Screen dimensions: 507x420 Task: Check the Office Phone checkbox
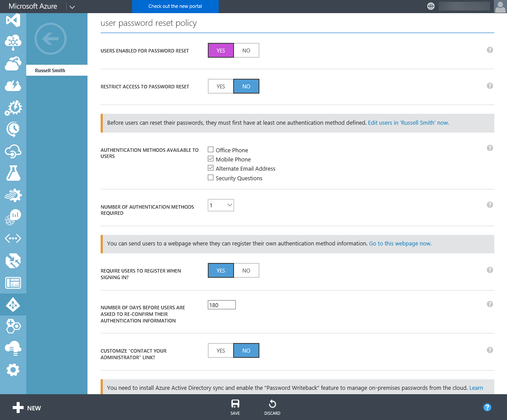[210, 149]
